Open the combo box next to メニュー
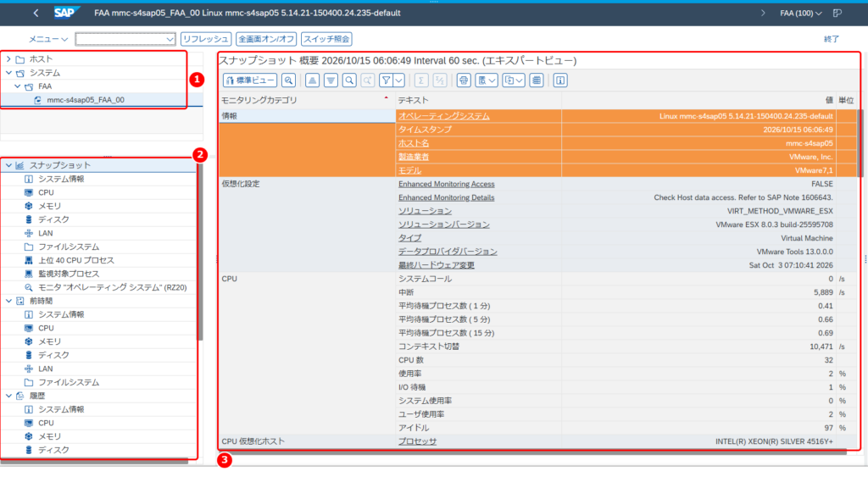The width and height of the screenshot is (868, 488). [x=125, y=39]
